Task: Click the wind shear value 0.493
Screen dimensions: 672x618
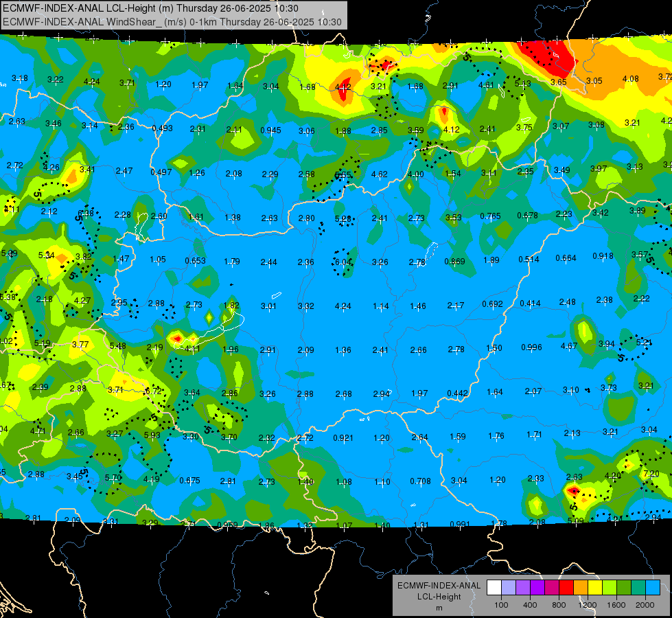Action: (163, 128)
